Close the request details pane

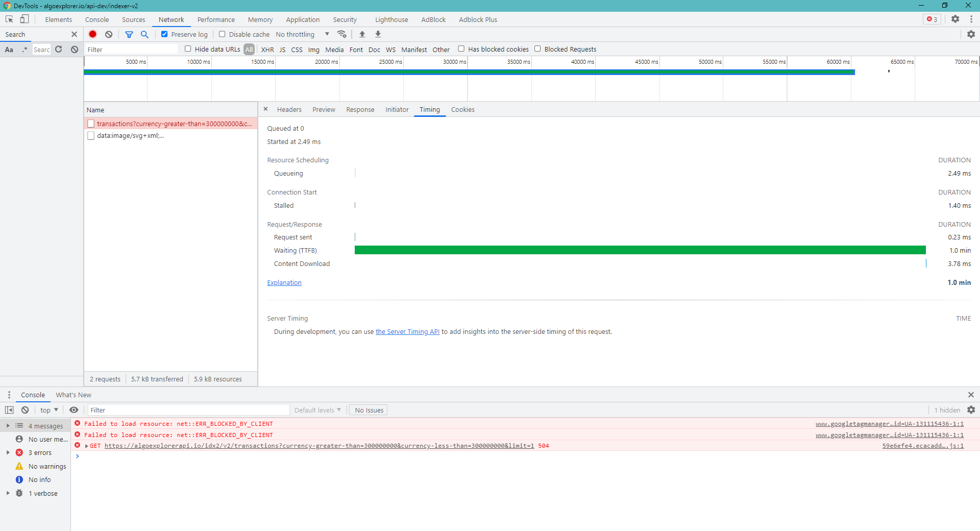click(x=265, y=109)
